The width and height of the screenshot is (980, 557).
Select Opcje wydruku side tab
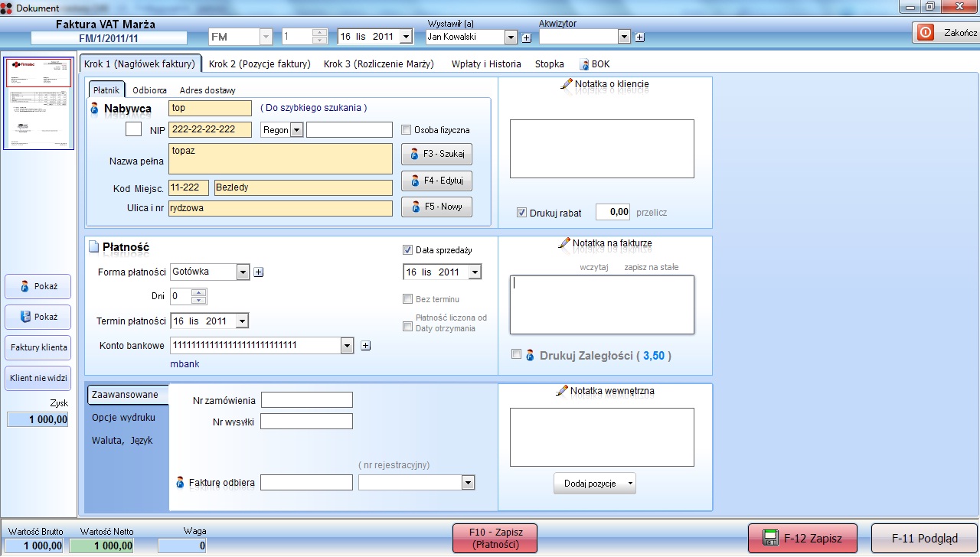pos(123,418)
